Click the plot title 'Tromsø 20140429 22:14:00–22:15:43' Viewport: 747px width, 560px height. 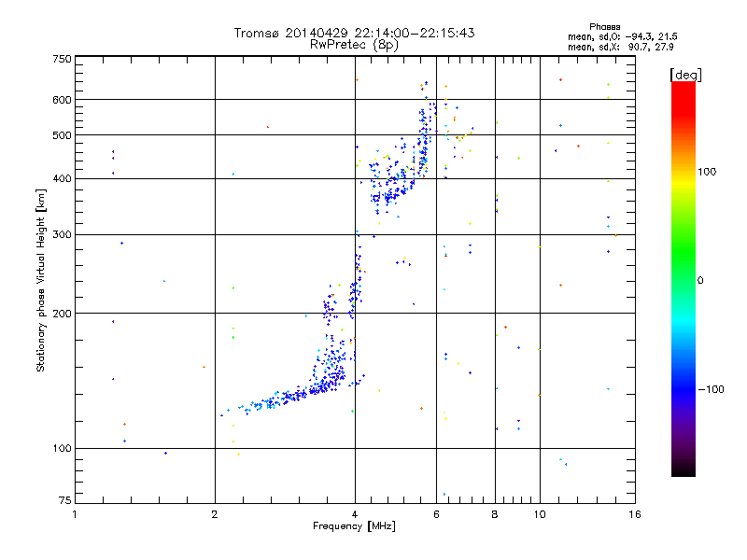[x=354, y=33]
